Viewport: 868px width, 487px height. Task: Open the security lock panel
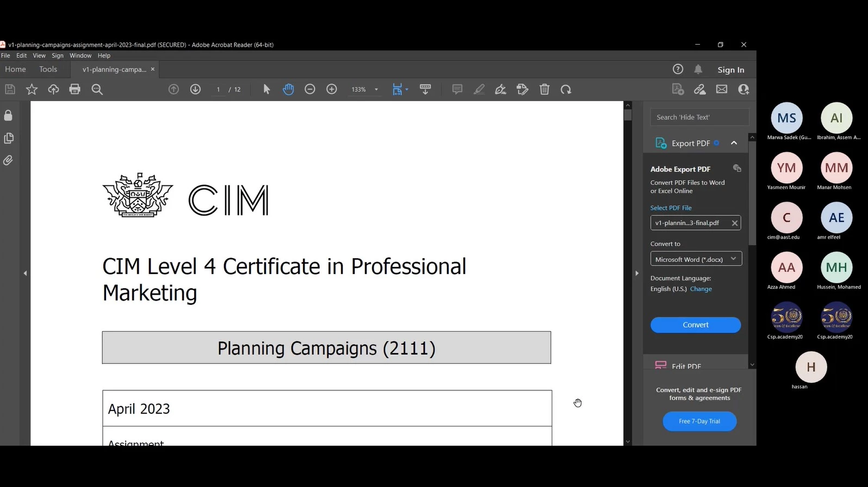pyautogui.click(x=8, y=115)
